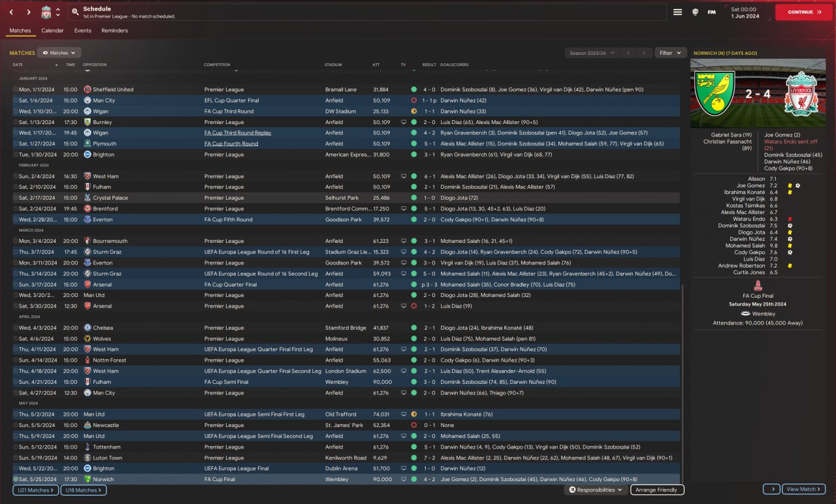
Task: Click the Schedule search field
Action: (x=367, y=12)
